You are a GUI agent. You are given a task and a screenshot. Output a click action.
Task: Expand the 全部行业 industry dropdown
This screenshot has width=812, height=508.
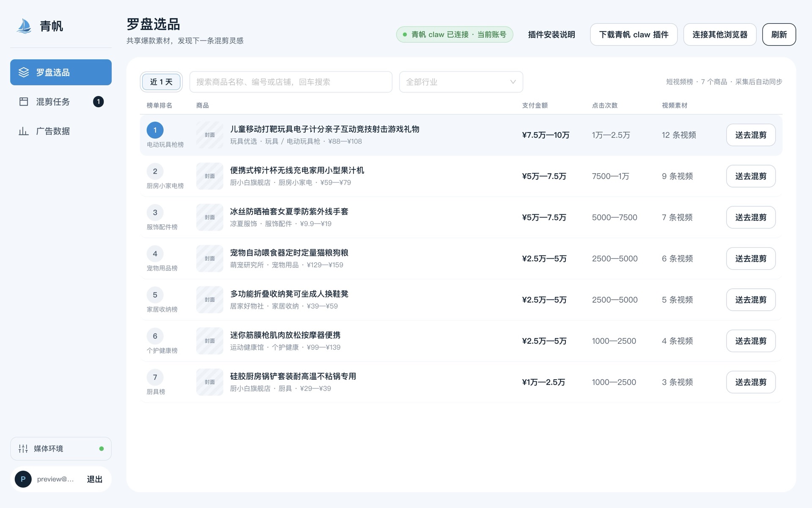coord(461,82)
